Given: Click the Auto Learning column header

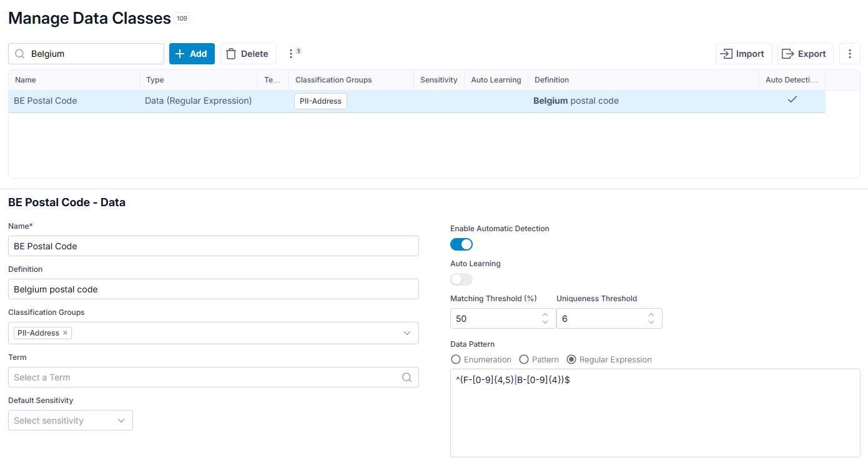Looking at the screenshot, I should tap(496, 80).
